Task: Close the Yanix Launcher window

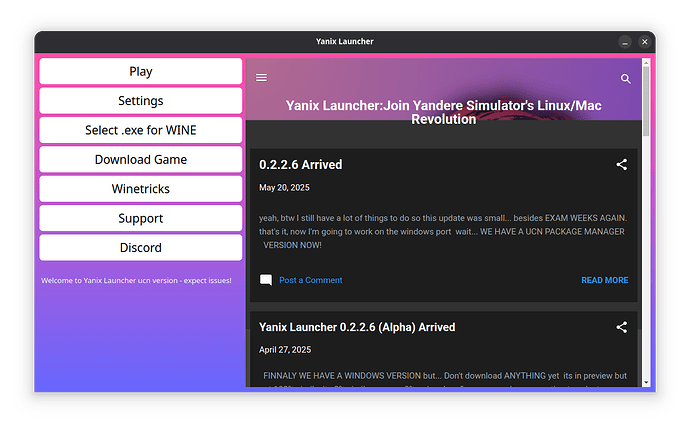Action: [x=645, y=42]
